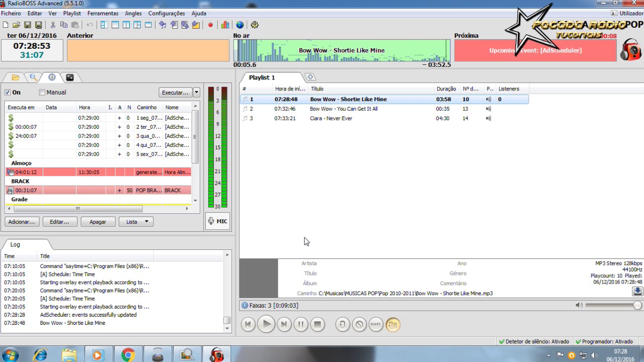Screen dimensions: 644x362
Task: Open the Ficheiro menu
Action: (11, 14)
